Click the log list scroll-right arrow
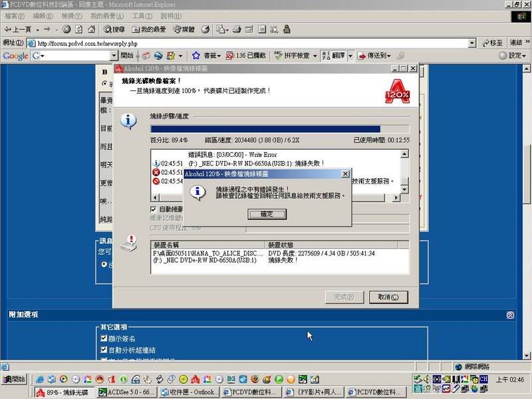 (396, 198)
